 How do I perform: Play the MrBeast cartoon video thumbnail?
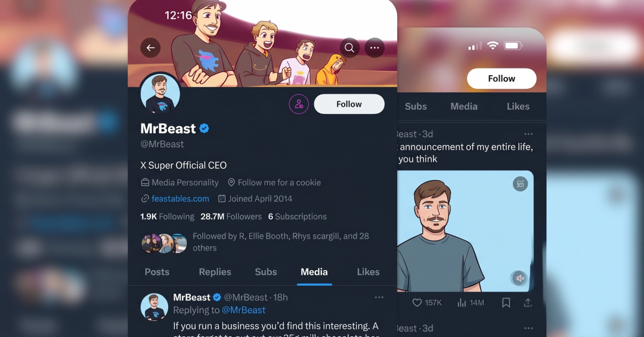(x=465, y=231)
